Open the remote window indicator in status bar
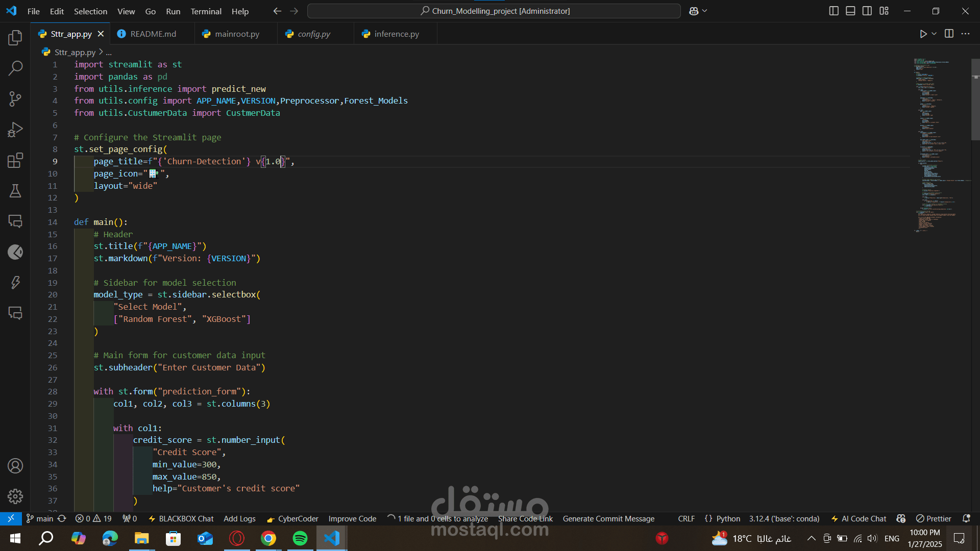The image size is (980, 551). tap(11, 518)
